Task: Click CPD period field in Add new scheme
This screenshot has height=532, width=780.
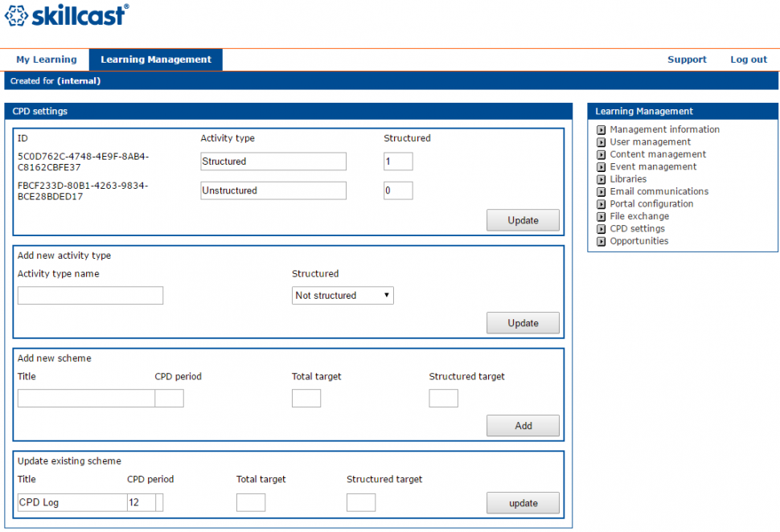Action: click(169, 399)
